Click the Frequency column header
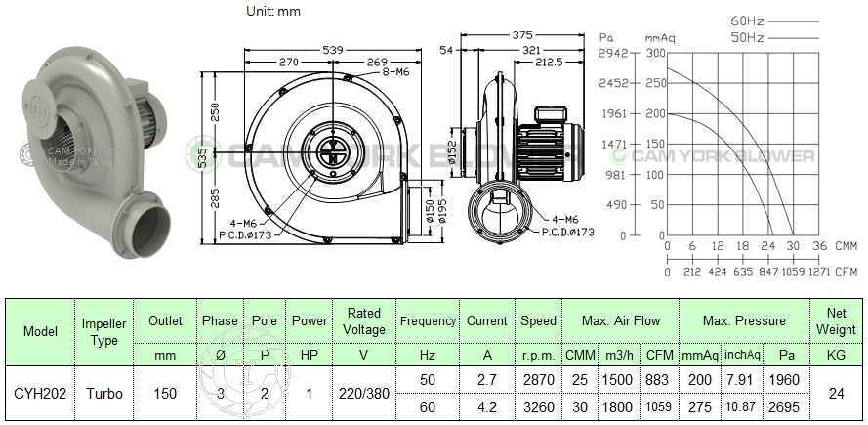Viewport: 868px width, 425px height. point(428,320)
